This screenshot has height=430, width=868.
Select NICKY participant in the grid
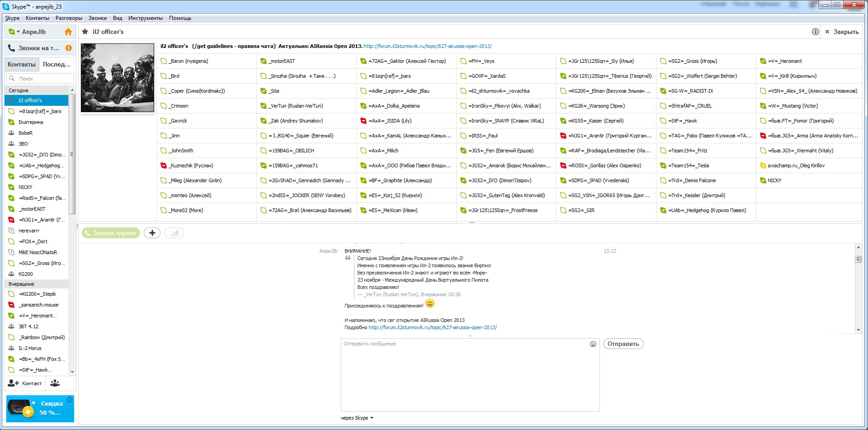809,180
